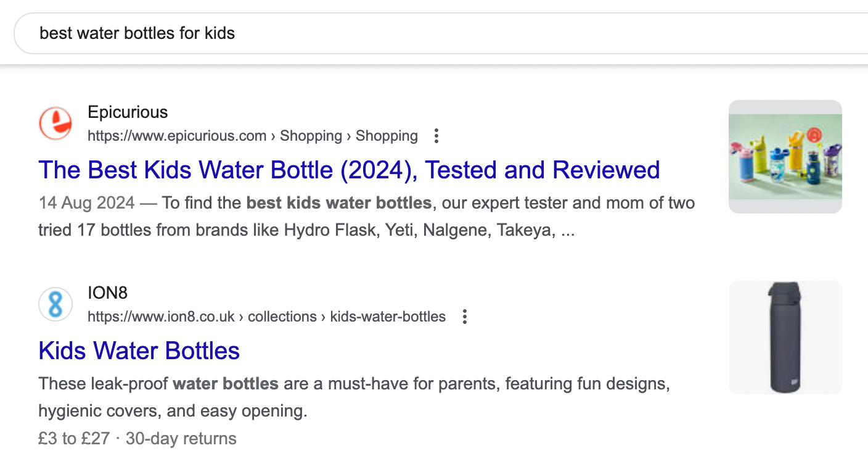Click the ion8.co.uk collections breadcrumb URL
Viewport: 868px width, 469px height.
(266, 317)
